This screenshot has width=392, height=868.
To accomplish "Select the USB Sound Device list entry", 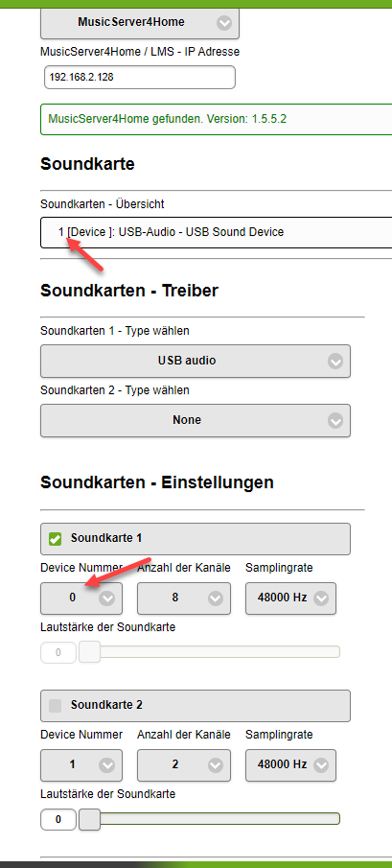I will 217,232.
